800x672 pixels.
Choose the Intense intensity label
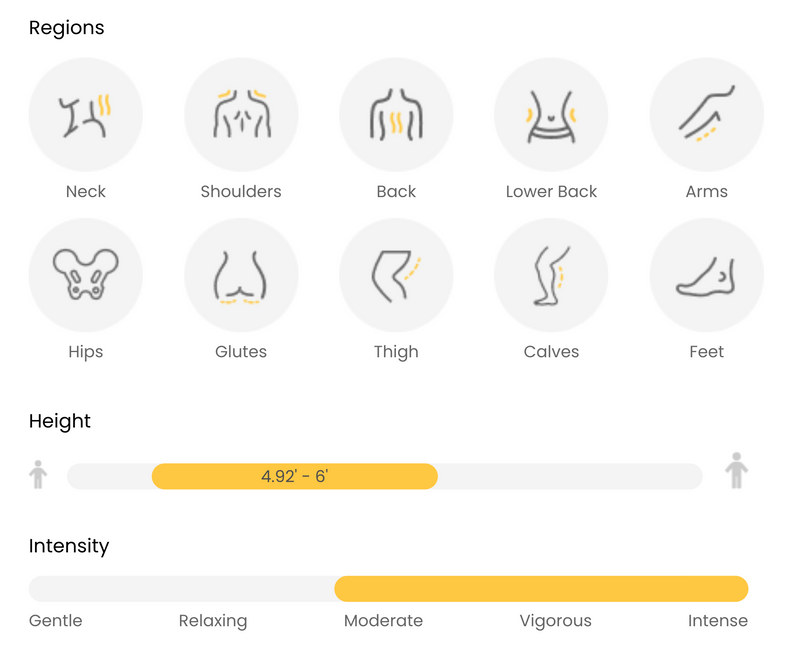point(718,620)
